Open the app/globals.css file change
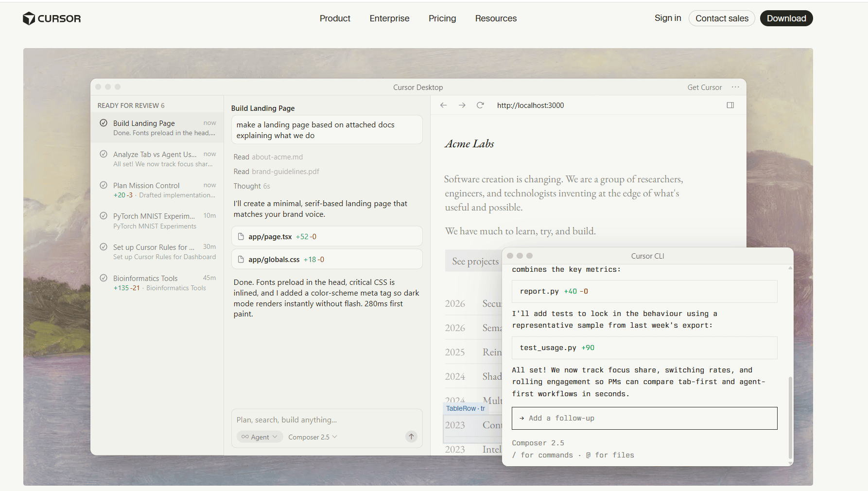Screen dimensions: 868x491 click(x=327, y=260)
